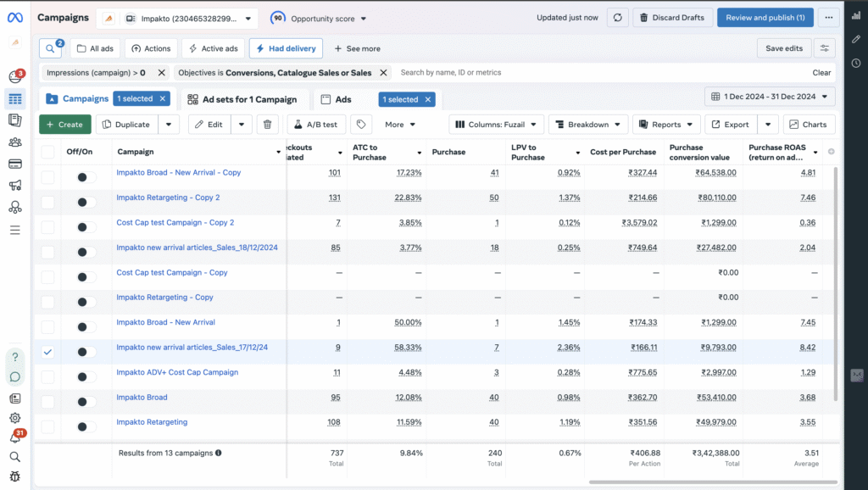
Task: Clear the Campaigns 1 selected chip
Action: click(x=162, y=98)
